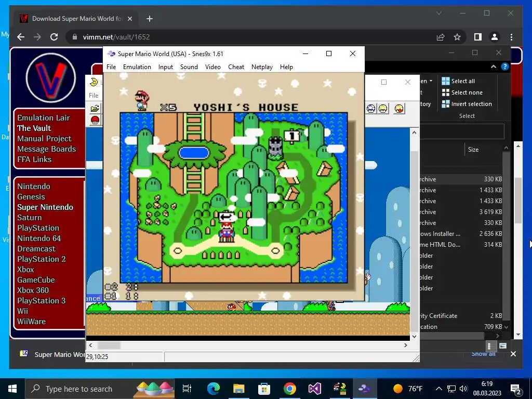Open Lunar Magic File menu
The width and height of the screenshot is (532, 399).
click(94, 96)
